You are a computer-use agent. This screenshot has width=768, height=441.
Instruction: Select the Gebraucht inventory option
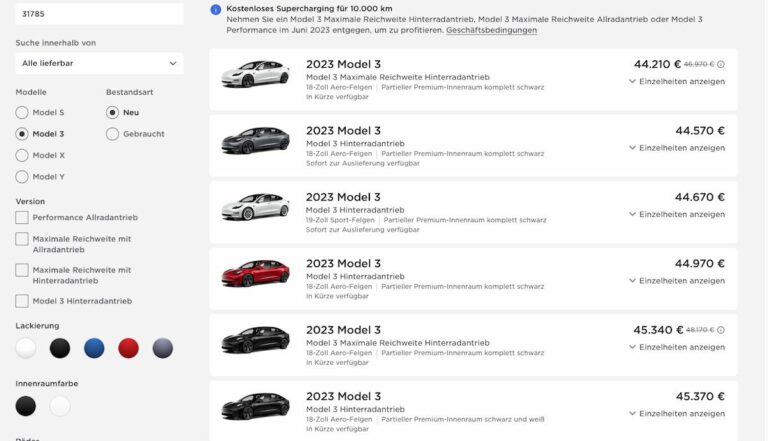tap(112, 134)
